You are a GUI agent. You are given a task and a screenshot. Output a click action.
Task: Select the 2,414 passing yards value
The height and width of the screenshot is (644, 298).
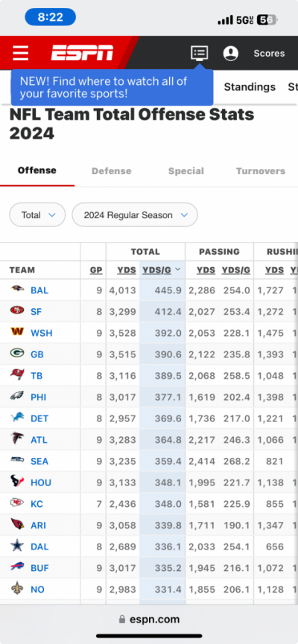[202, 462]
